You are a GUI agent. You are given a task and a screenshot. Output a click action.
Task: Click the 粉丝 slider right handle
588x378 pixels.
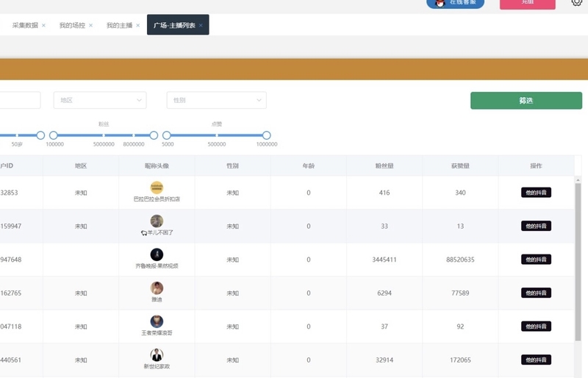(154, 135)
